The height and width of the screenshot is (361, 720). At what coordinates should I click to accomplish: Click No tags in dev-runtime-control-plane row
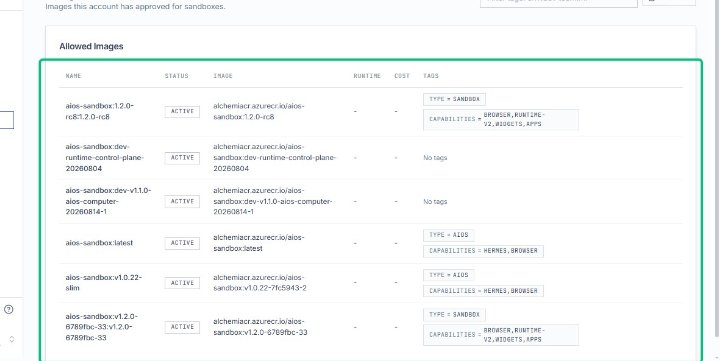[435, 158]
